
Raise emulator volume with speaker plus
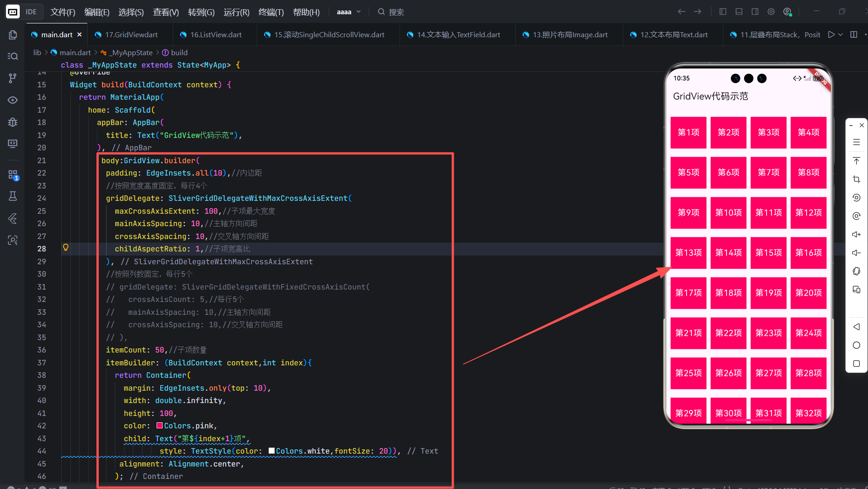click(857, 234)
